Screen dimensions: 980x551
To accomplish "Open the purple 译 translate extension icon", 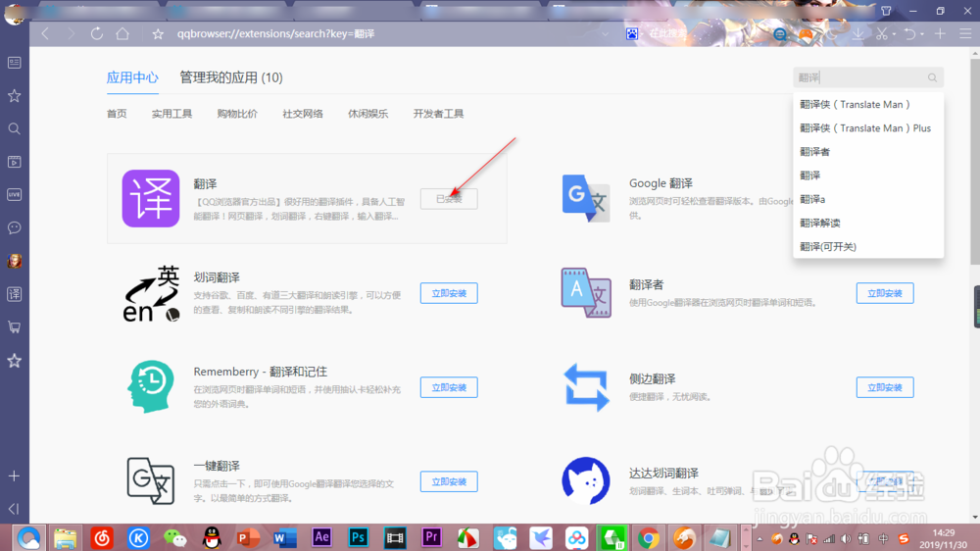I will click(151, 198).
